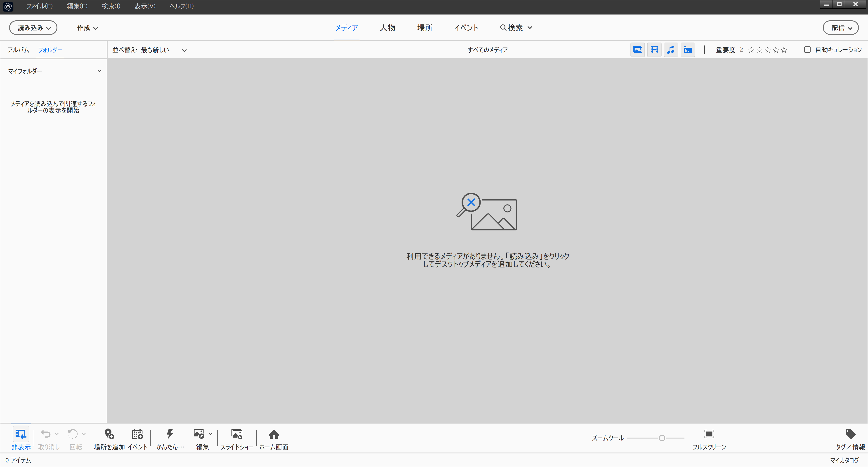Open the ファイル(F) menu

coord(39,6)
